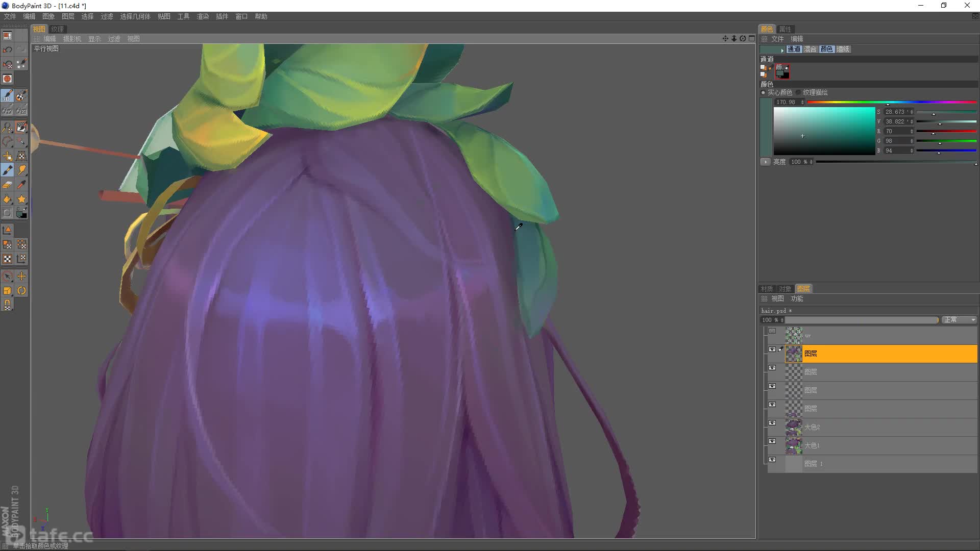Click on the green G channel slider
This screenshot has height=551, width=980.
click(x=946, y=141)
